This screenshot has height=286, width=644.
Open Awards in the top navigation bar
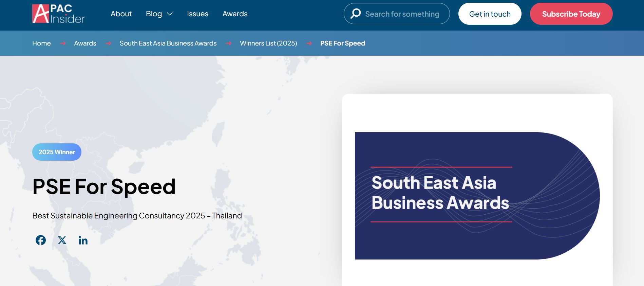pos(235,14)
